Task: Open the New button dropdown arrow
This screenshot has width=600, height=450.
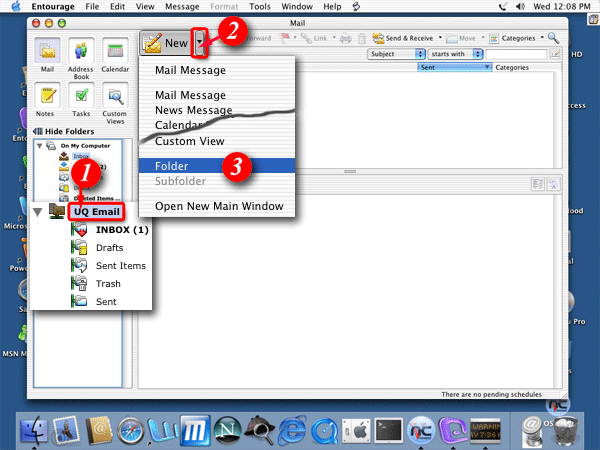Action: coord(201,43)
